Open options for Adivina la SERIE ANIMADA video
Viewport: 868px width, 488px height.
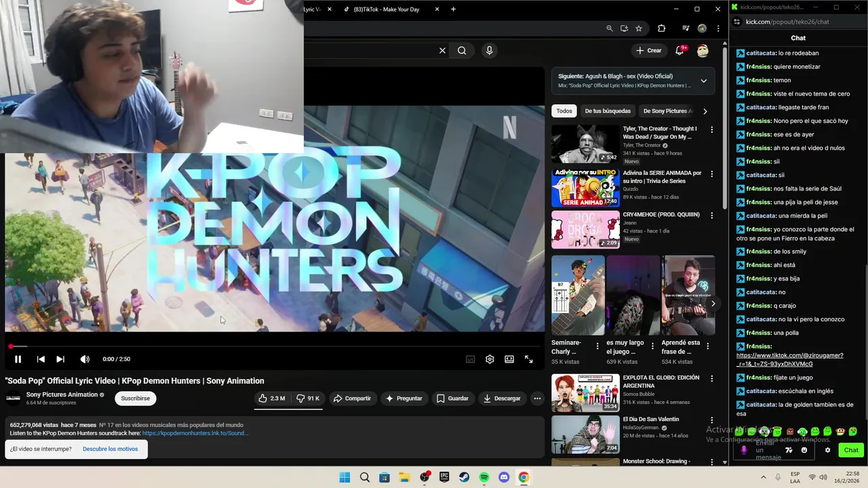pyautogui.click(x=711, y=174)
